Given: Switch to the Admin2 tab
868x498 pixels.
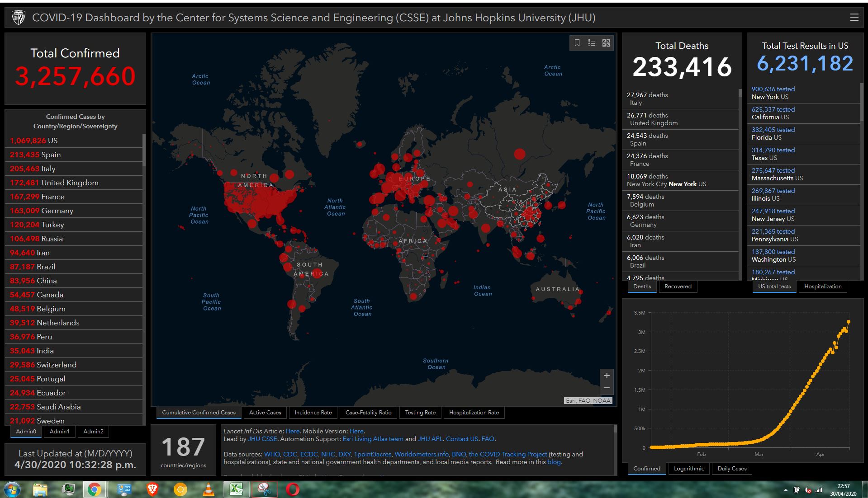Looking at the screenshot, I should (x=93, y=432).
